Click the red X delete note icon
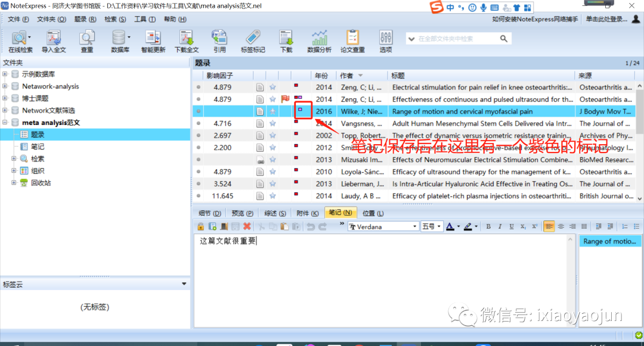Image resolution: width=644 pixels, height=346 pixels. [247, 226]
